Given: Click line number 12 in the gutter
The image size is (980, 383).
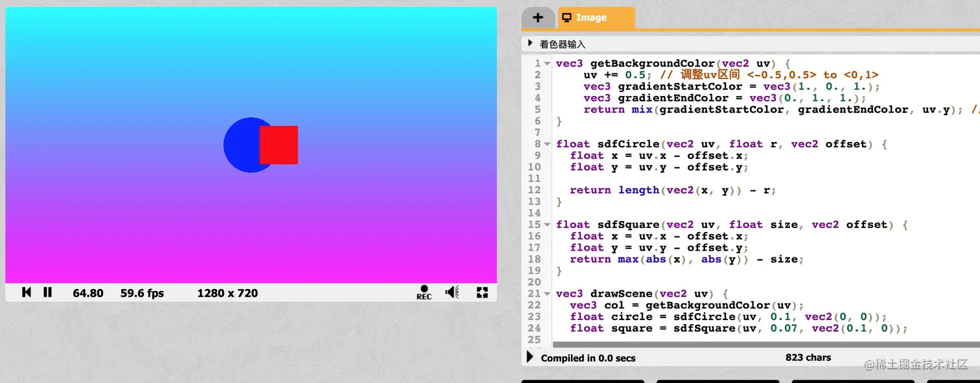Looking at the screenshot, I should [534, 190].
